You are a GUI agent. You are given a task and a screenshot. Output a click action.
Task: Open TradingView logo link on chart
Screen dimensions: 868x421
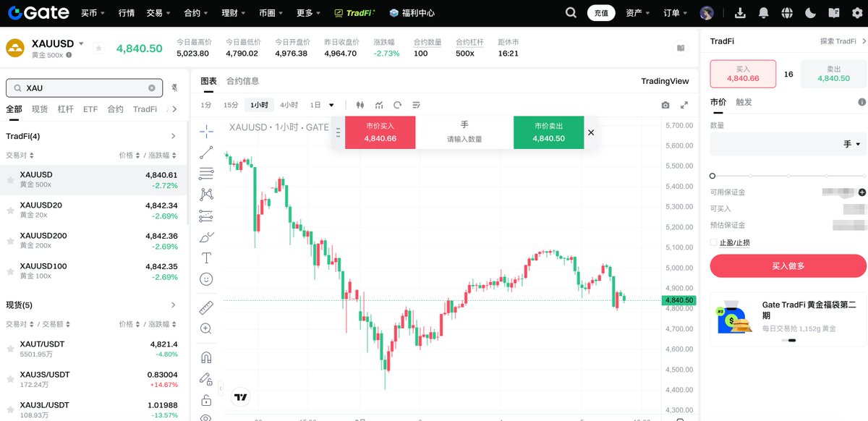tap(242, 397)
